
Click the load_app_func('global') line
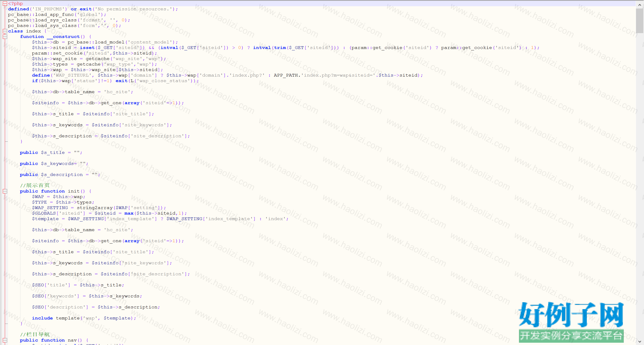pyautogui.click(x=57, y=14)
